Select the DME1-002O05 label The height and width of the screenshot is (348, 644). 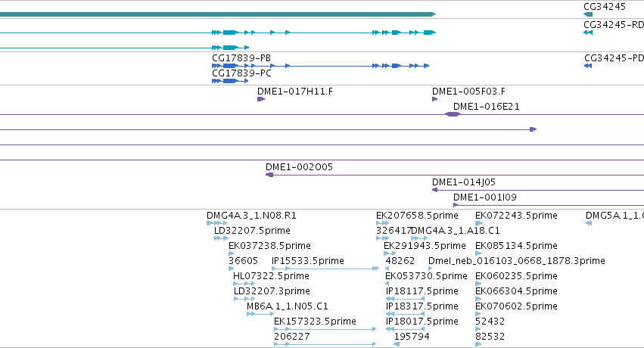point(299,167)
